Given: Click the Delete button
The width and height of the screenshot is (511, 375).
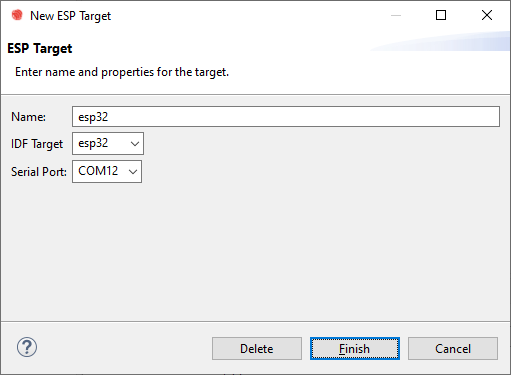Looking at the screenshot, I should pos(257,349).
